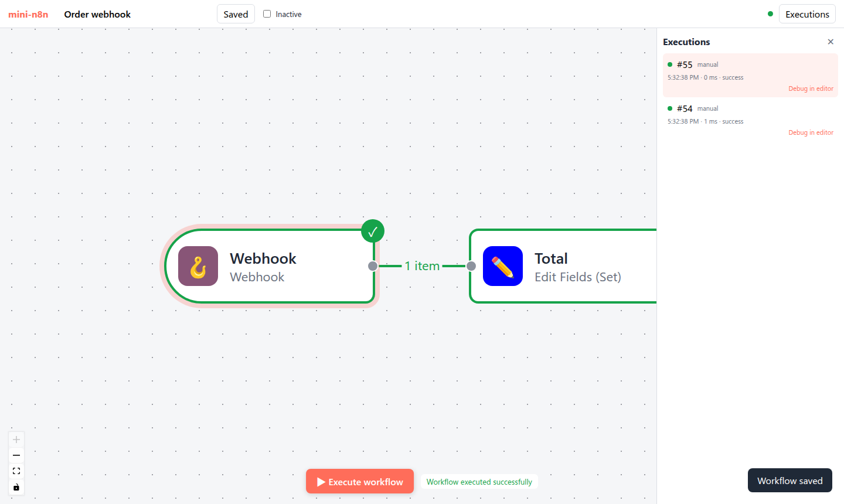Image resolution: width=844 pixels, height=504 pixels.
Task: Click Total node input connector dot
Action: 471,266
